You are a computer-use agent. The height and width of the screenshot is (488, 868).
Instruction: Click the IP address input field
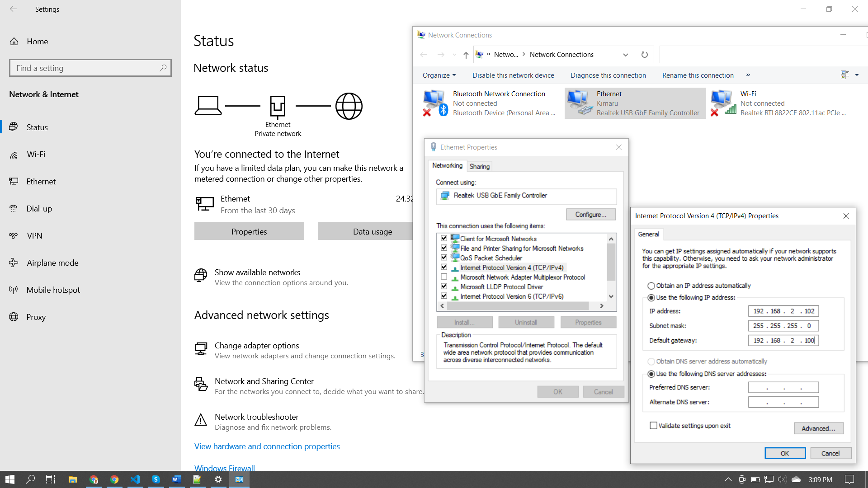coord(784,310)
